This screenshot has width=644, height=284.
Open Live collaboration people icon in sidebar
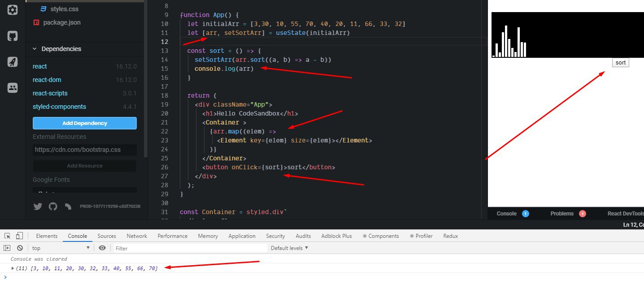pyautogui.click(x=13, y=88)
